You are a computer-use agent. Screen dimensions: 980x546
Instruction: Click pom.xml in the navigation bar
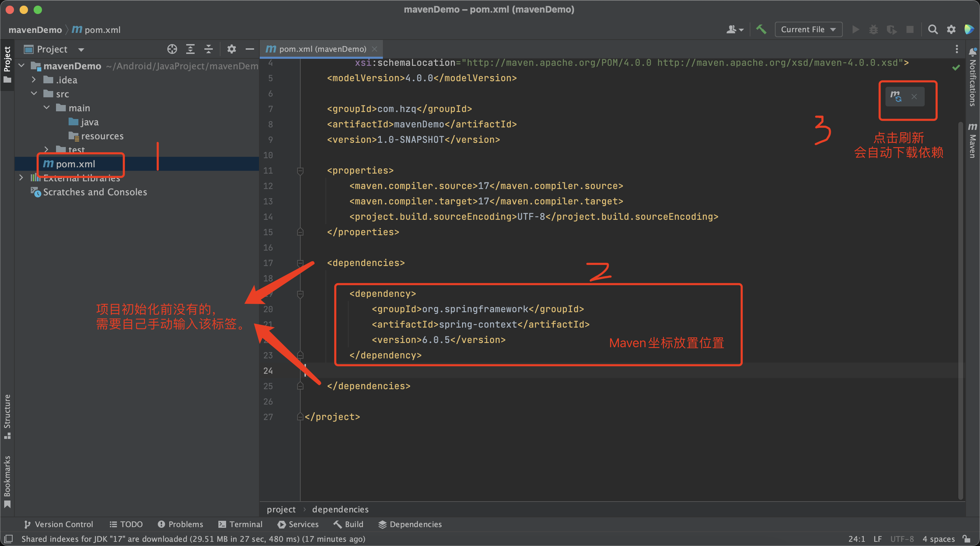[96, 30]
